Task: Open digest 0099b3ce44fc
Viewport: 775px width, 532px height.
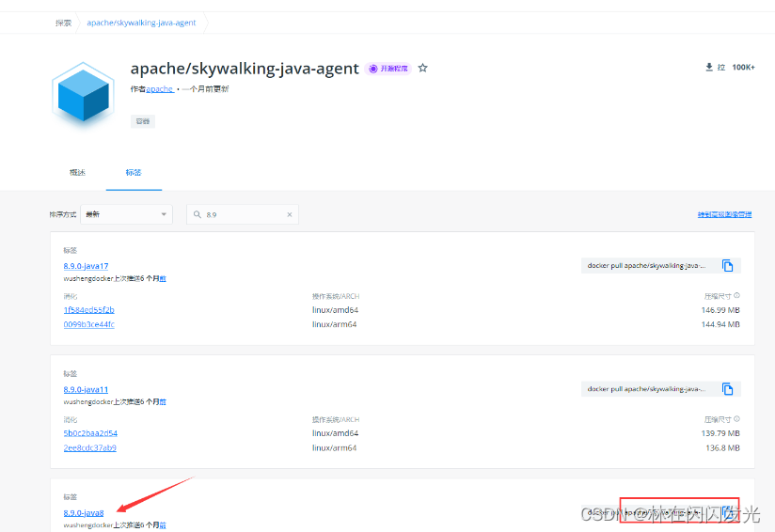Action: 89,324
